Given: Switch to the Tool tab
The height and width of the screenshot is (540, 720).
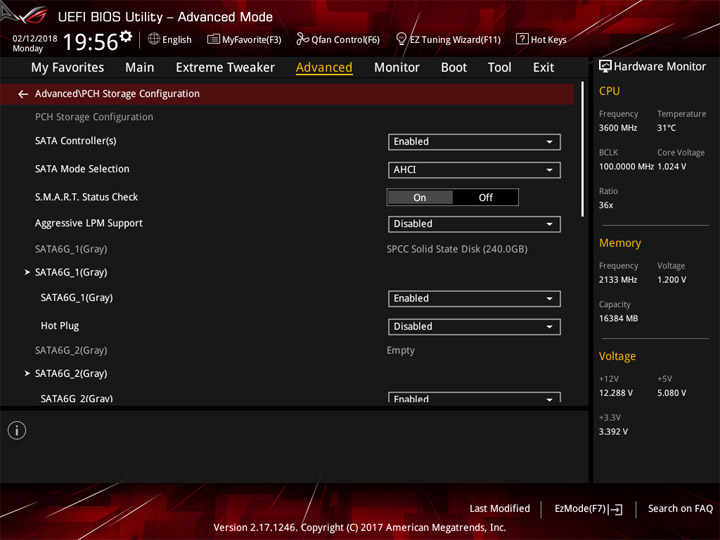Looking at the screenshot, I should tap(499, 68).
